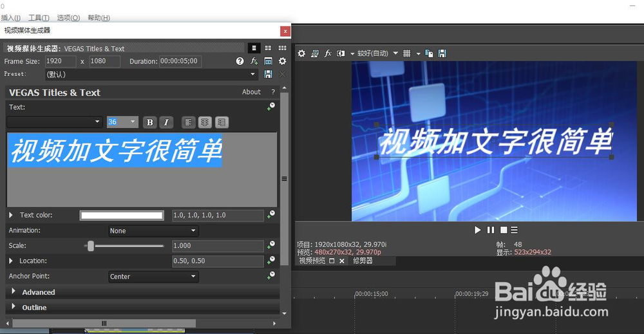644x334 pixels.
Task: Open preview playback menu lines icon
Action: pyautogui.click(x=514, y=230)
